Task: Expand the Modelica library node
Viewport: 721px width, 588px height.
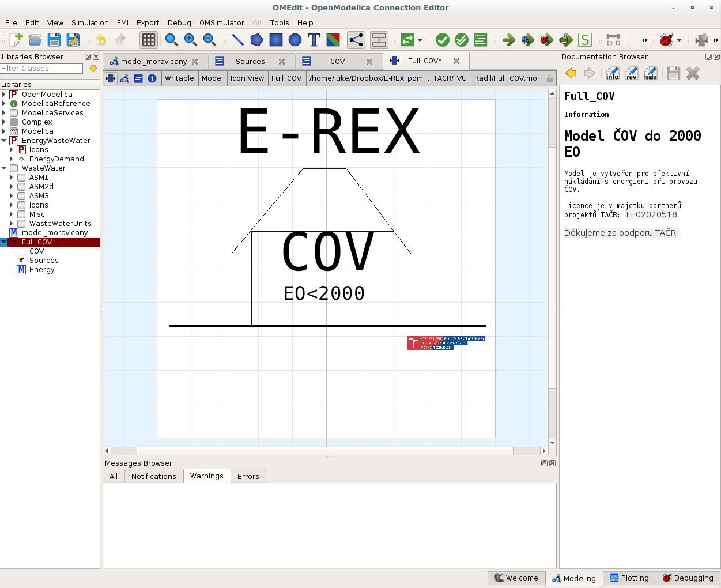Action: (4, 131)
